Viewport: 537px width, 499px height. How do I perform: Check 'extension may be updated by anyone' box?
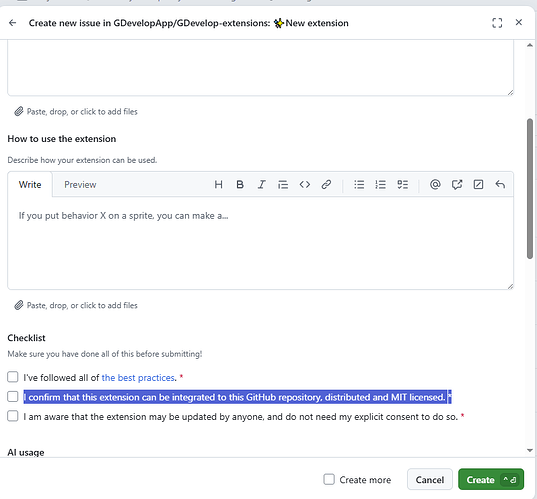[13, 416]
